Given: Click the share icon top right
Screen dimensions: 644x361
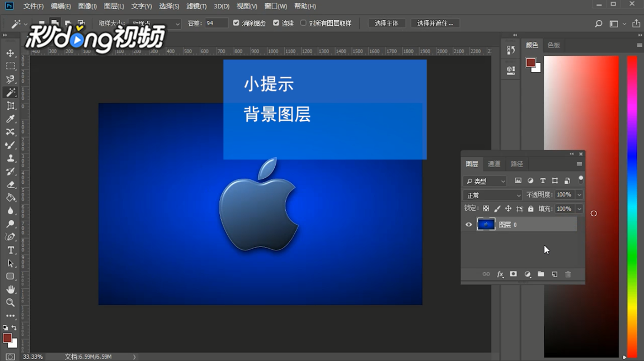Looking at the screenshot, I should [636, 23].
